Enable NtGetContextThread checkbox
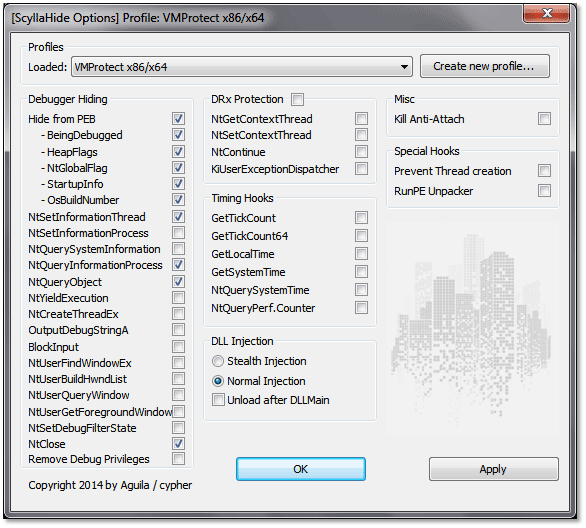The height and width of the screenshot is (528, 586). [x=361, y=119]
